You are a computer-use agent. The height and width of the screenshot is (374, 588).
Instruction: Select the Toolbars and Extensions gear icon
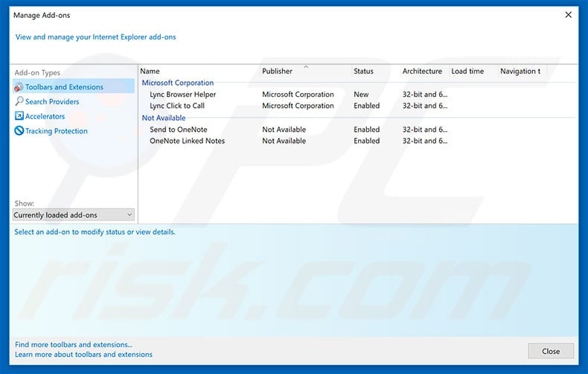pyautogui.click(x=19, y=87)
